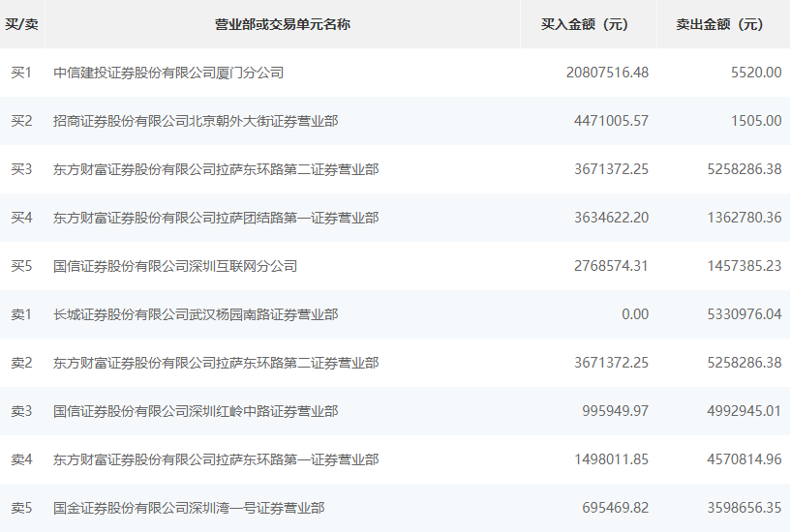Click the 买/卖 column header
Image resolution: width=791 pixels, height=532 pixels.
coord(21,24)
